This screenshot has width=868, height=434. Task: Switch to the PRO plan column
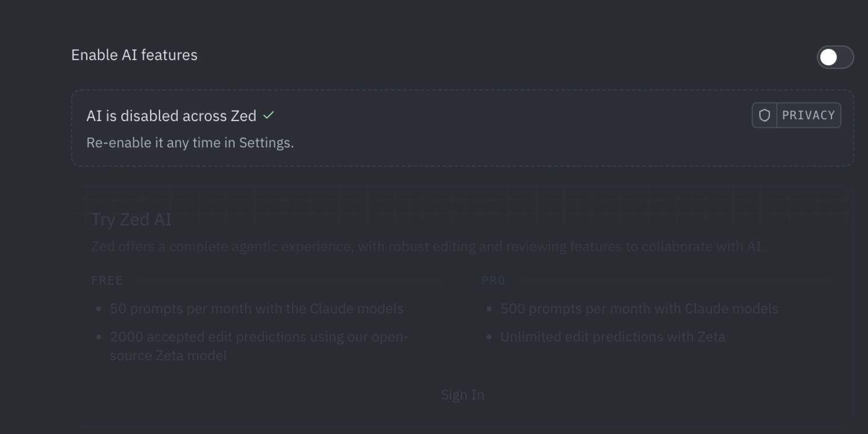coord(492,280)
